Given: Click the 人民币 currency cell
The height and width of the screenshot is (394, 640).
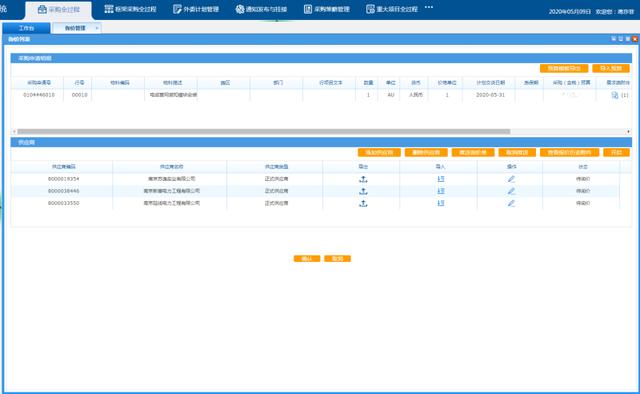Looking at the screenshot, I should (416, 95).
